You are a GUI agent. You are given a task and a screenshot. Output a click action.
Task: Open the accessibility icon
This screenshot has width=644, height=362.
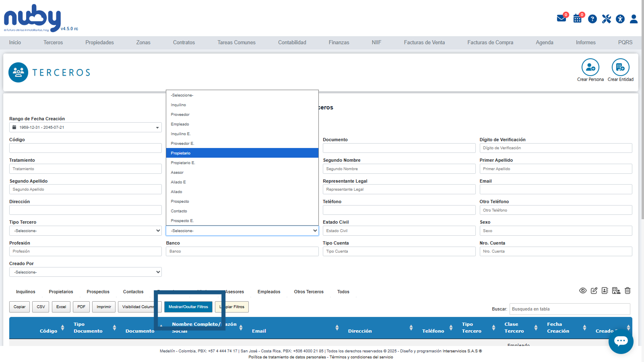click(x=620, y=19)
